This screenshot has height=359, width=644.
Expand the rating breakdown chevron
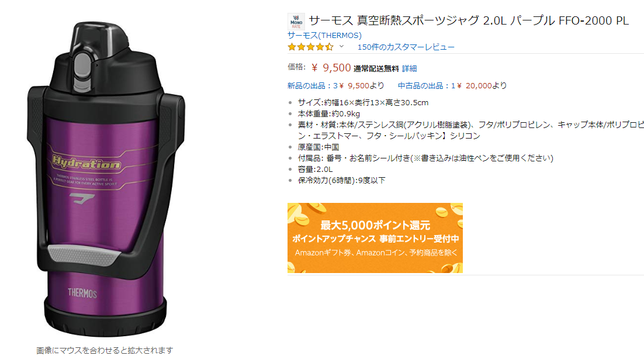[341, 46]
